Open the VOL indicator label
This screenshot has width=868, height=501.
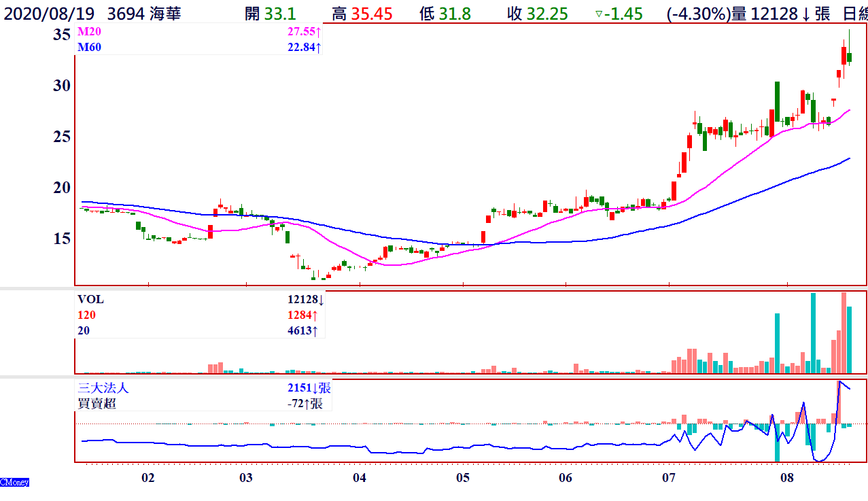tap(90, 299)
